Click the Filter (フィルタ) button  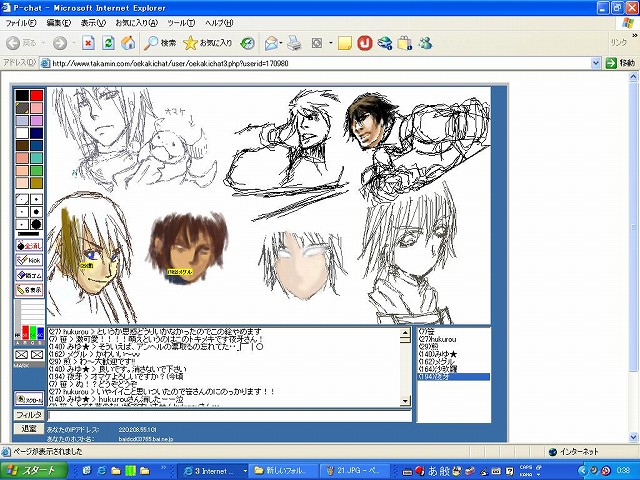pyautogui.click(x=29, y=415)
